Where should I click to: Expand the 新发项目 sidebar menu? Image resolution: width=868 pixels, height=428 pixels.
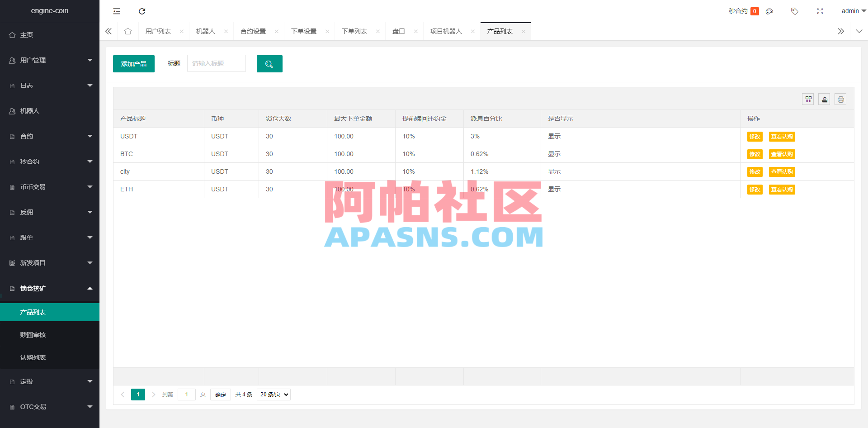50,263
